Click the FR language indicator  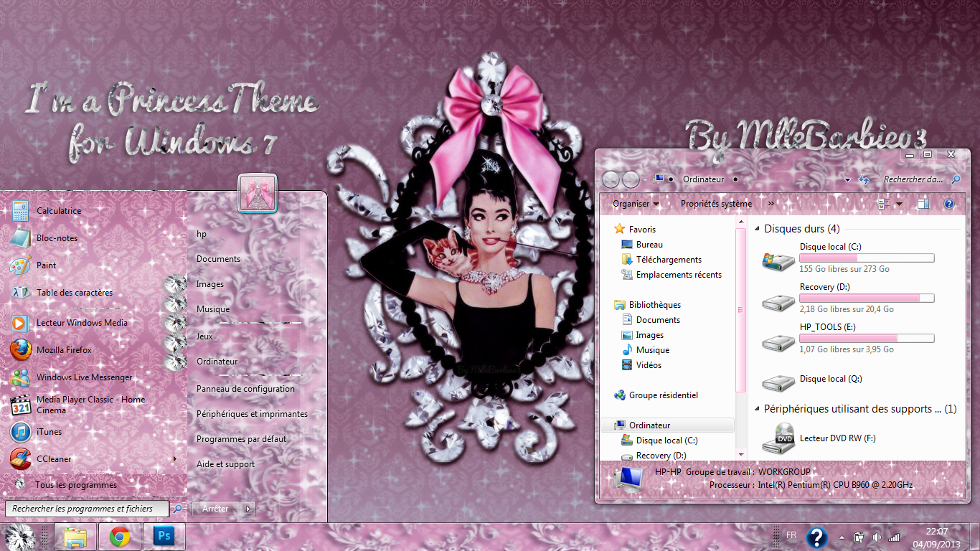coord(791,535)
